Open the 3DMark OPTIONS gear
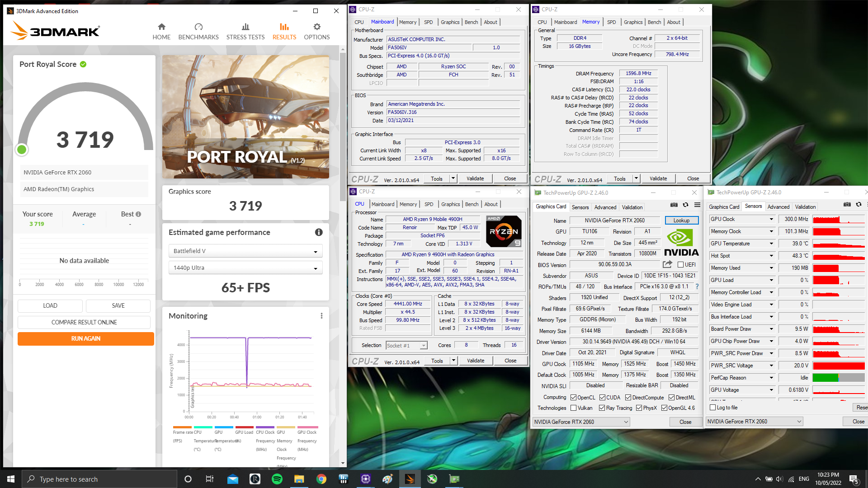The height and width of the screenshot is (488, 868). [x=316, y=32]
